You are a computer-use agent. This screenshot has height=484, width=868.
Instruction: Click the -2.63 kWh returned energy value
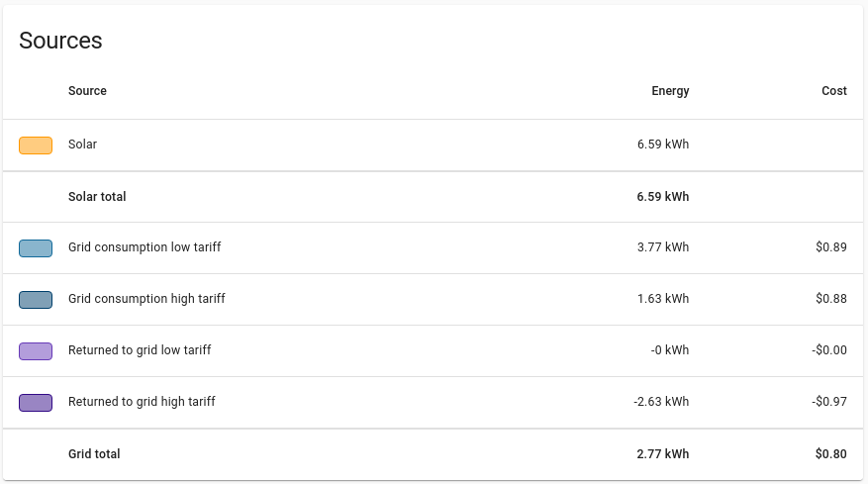tap(661, 402)
